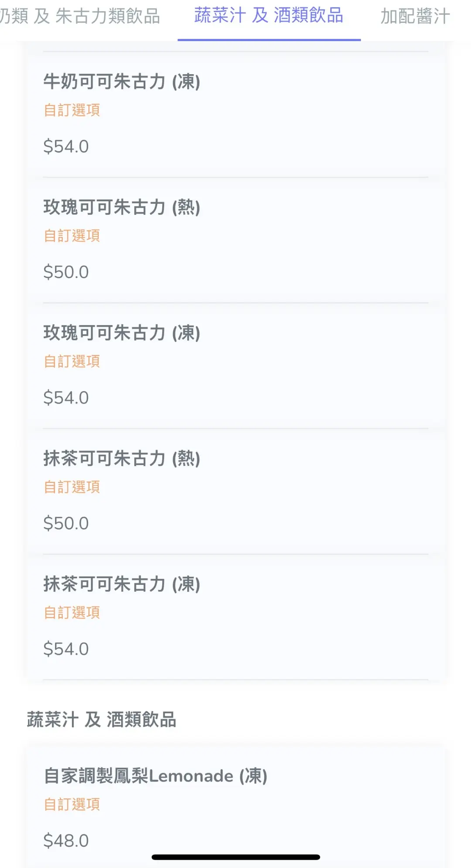The image size is (471, 868).
Task: Select 牛奶可可朱古力 (凍) item title
Action: [x=122, y=82]
